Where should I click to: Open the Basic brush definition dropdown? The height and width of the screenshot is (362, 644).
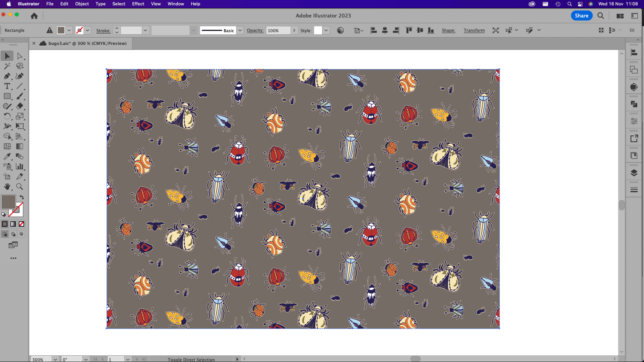240,30
